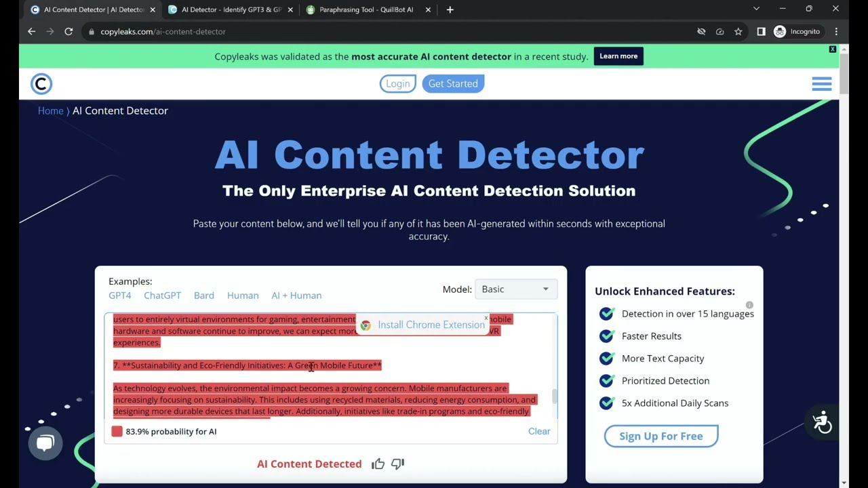Go to Home breadcrumb link
The width and height of the screenshot is (868, 488).
click(x=50, y=110)
